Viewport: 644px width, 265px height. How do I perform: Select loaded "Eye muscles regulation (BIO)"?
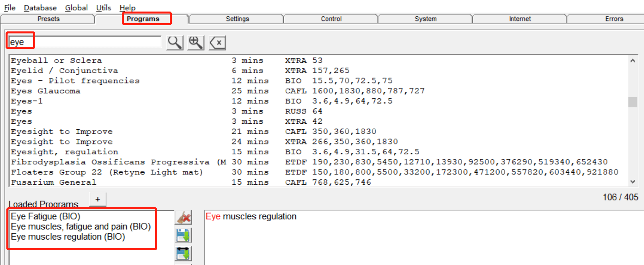click(68, 237)
